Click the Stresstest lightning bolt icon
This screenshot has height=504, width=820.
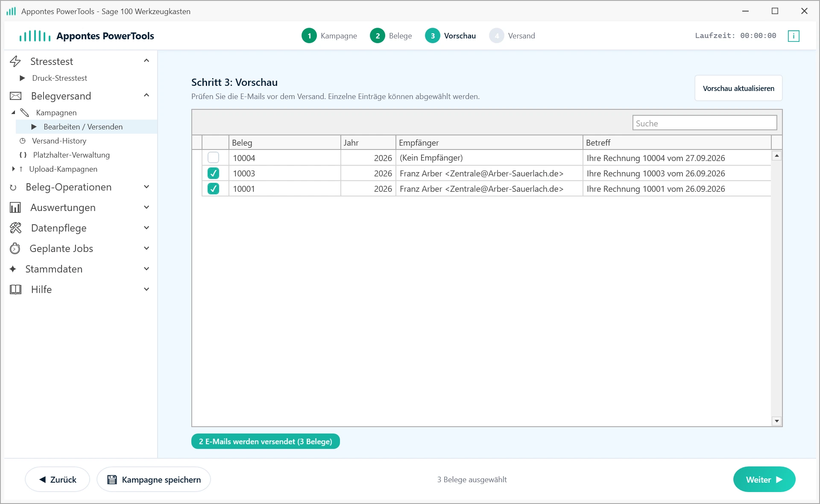pos(15,62)
